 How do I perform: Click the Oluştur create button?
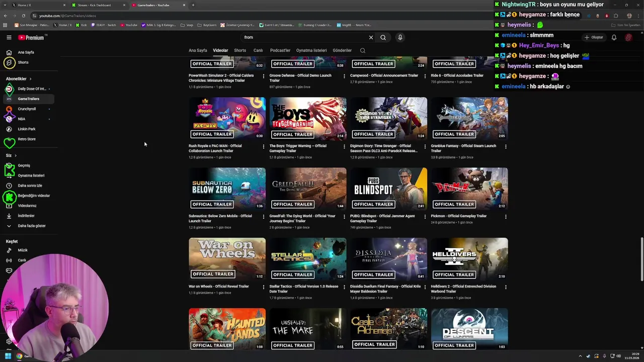pos(594,37)
